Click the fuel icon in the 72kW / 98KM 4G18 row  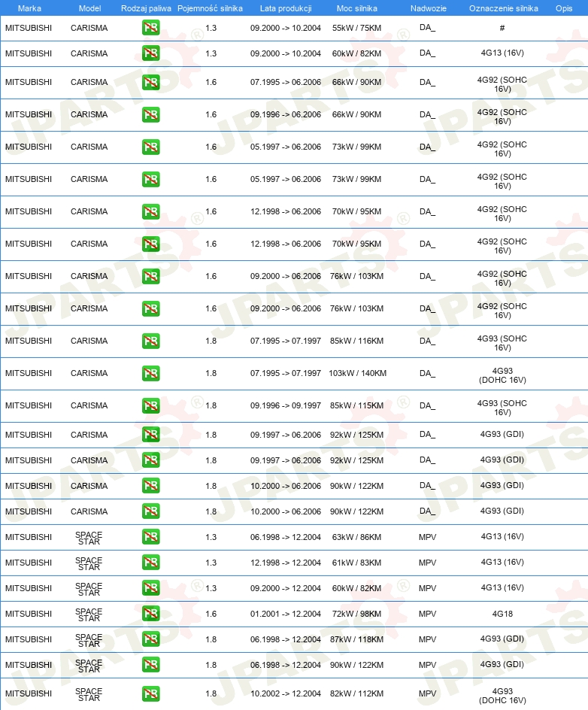(x=150, y=614)
